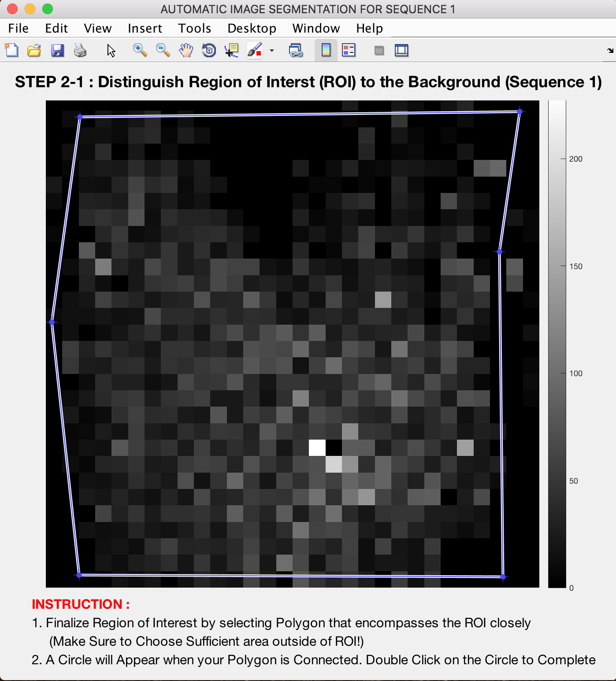Click the 'Make Sure to Choose Sufficient area' line
The width and height of the screenshot is (616, 681).
[x=207, y=641]
